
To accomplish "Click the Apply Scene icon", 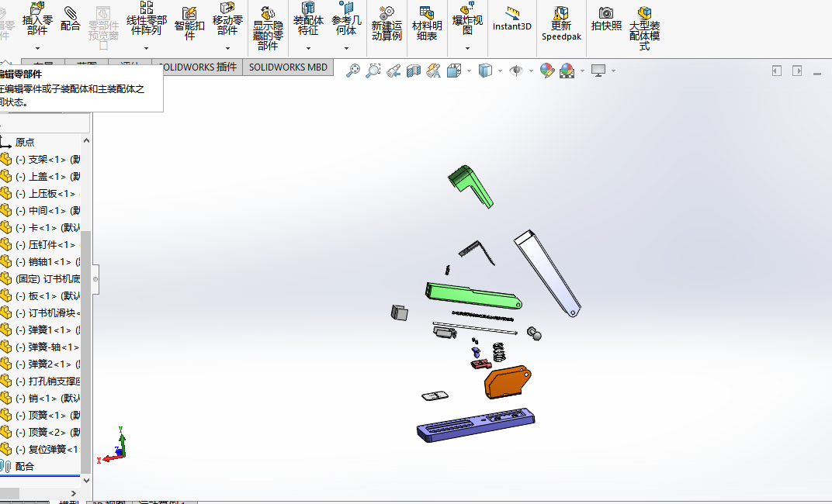I will click(567, 71).
